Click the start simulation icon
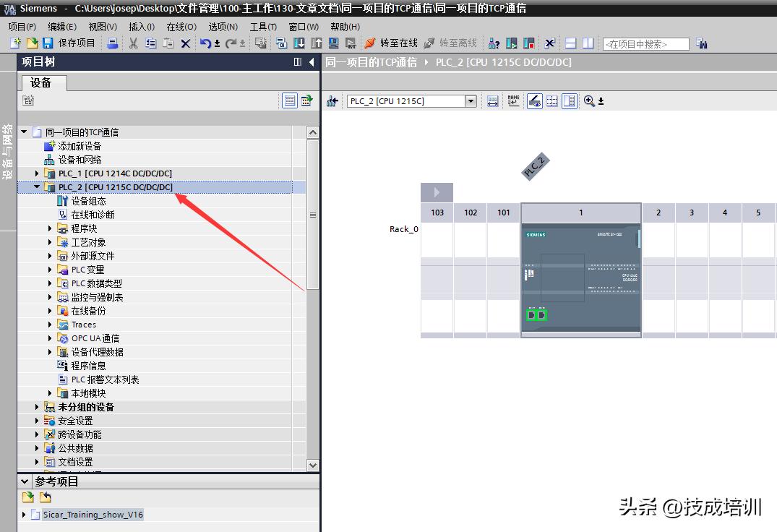 coord(333,43)
